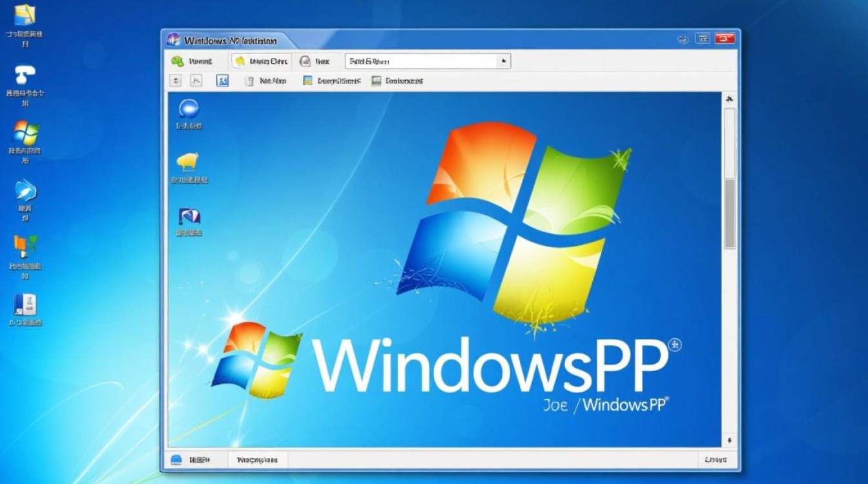Screen dimensions: 868x484
Task: Click the scrollbar up arrow in the window
Action: [x=729, y=100]
